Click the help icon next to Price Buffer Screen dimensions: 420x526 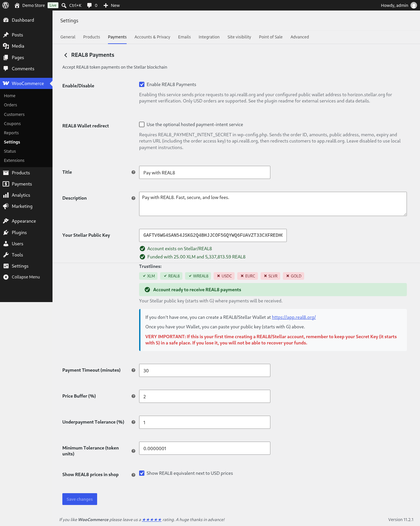[133, 396]
